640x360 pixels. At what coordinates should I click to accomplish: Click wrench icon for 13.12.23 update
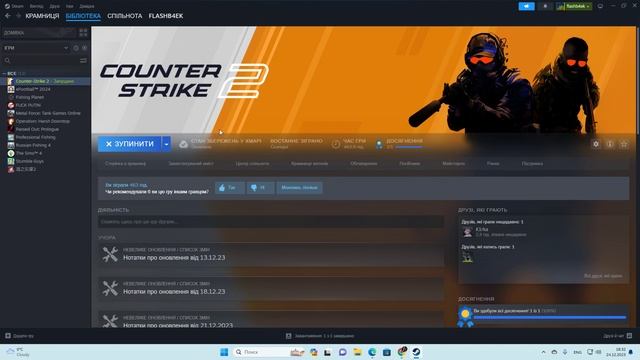click(x=110, y=254)
